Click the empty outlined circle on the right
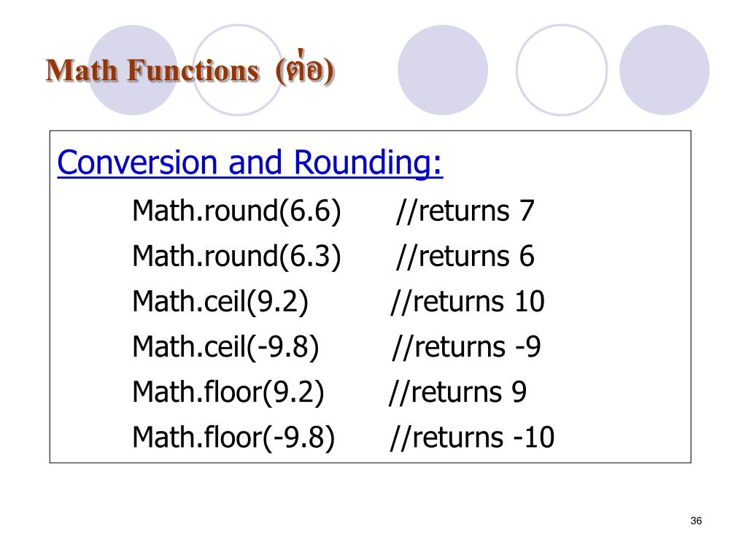747x560 pixels. pyautogui.click(x=562, y=70)
